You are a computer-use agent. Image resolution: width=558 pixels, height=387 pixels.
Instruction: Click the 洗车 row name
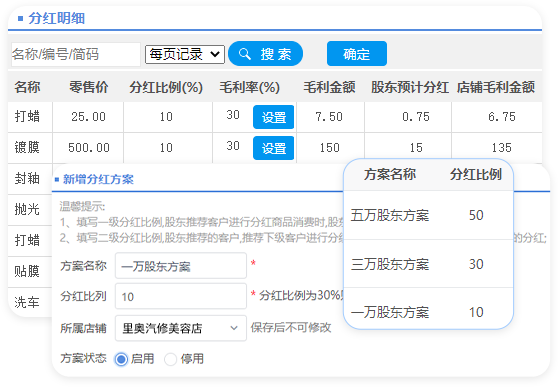pyautogui.click(x=27, y=302)
